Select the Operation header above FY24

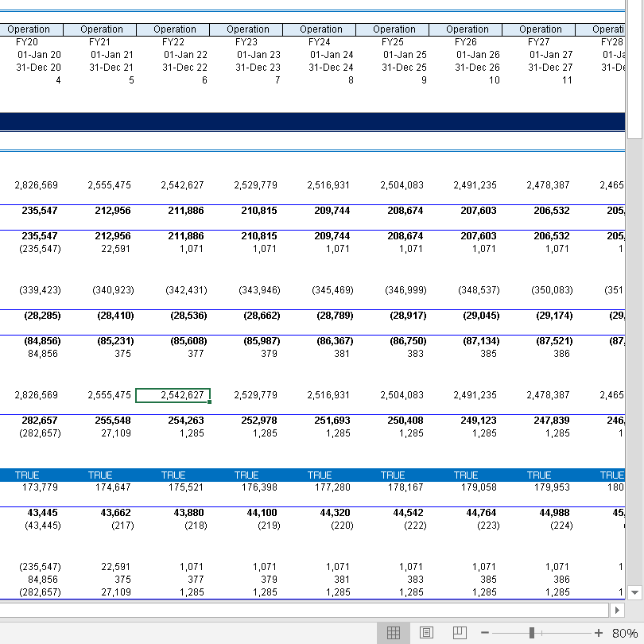[x=320, y=29]
